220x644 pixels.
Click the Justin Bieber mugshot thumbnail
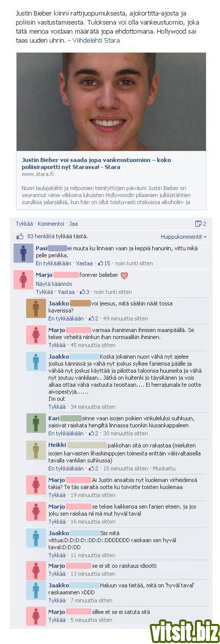pos(111,101)
